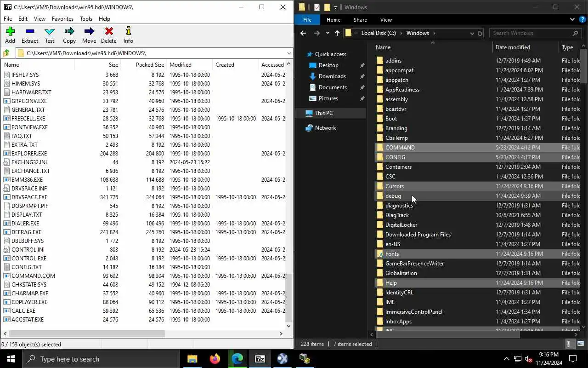Select CALC.EXE in 7-Zip list

(23, 310)
